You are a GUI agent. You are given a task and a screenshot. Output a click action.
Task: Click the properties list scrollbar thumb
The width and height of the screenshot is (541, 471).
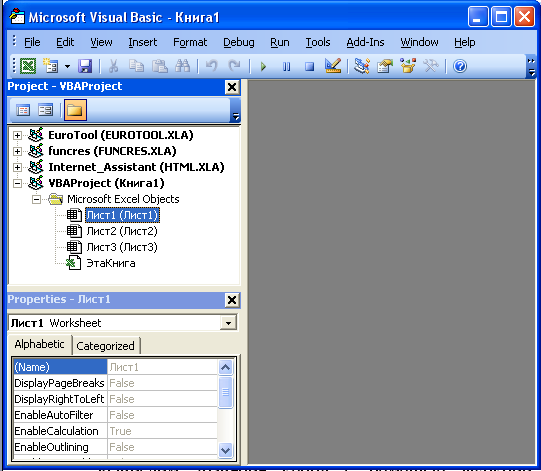[225, 392]
